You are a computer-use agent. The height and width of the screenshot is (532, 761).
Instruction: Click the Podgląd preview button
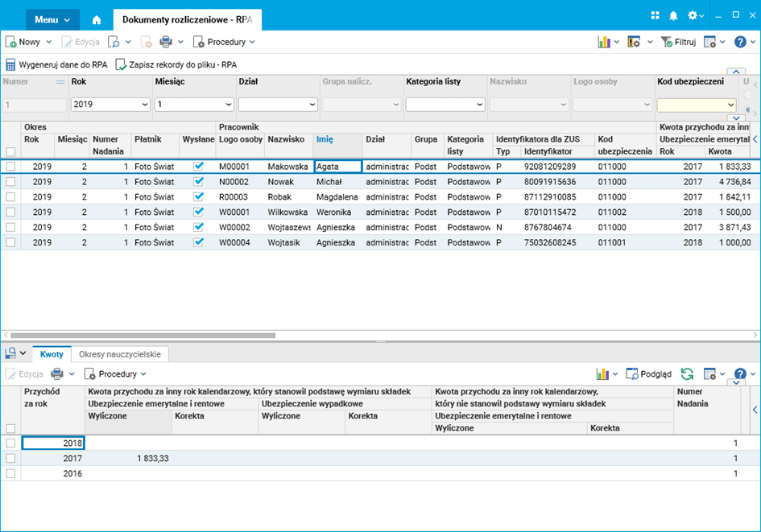(x=649, y=374)
